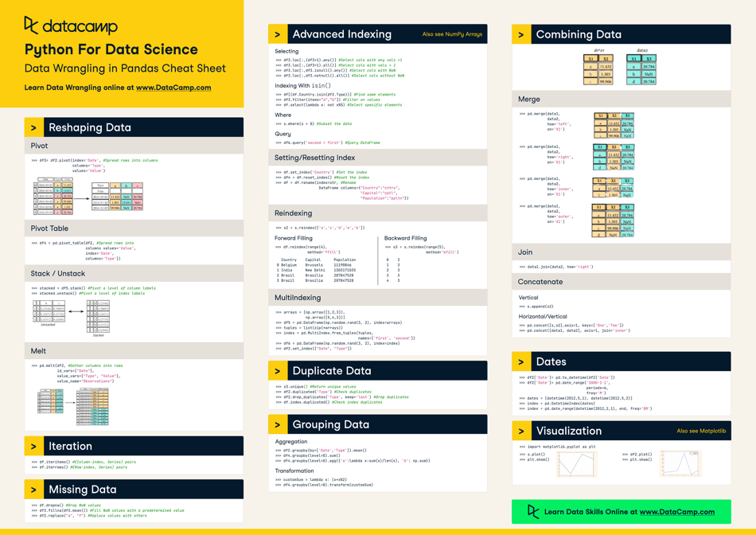756x535 pixels.
Task: Click the DataCamp logo in the yellow header
Action: [x=71, y=25]
